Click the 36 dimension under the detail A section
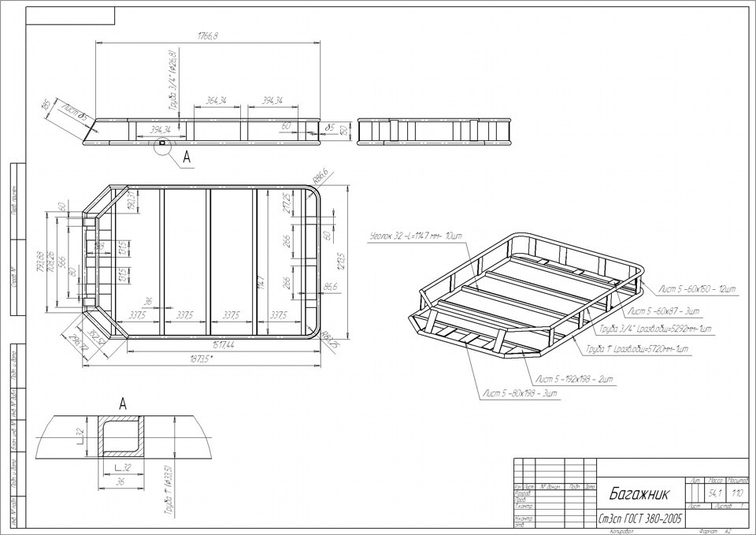The width and height of the screenshot is (756, 535). (x=120, y=481)
